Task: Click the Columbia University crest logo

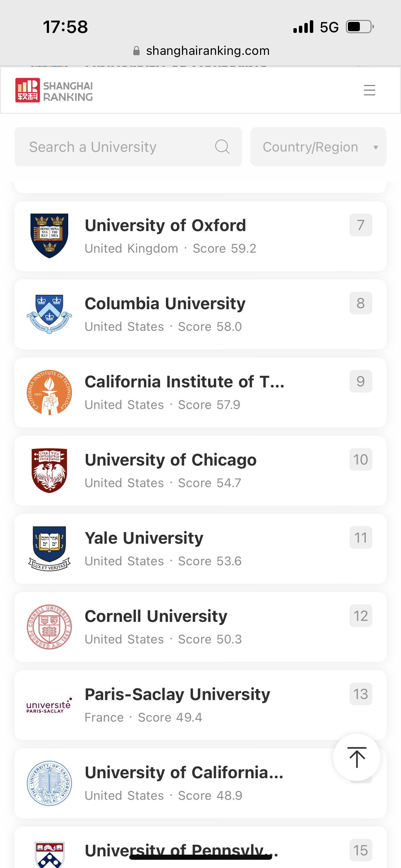Action: (x=49, y=314)
